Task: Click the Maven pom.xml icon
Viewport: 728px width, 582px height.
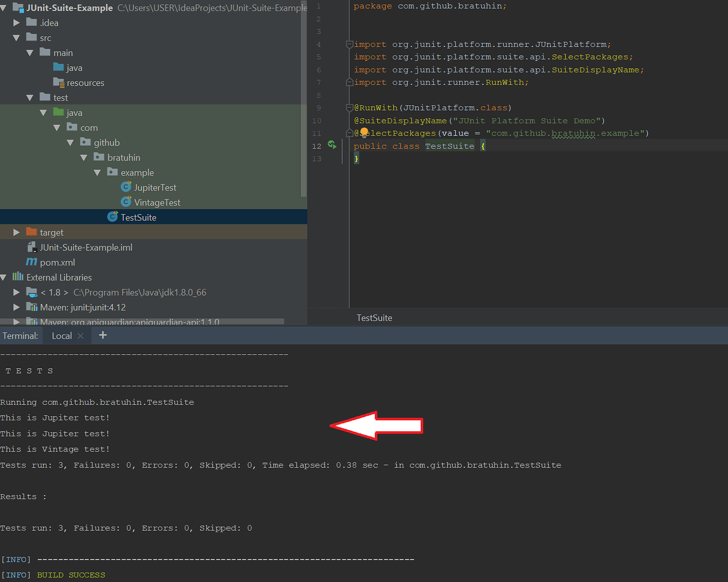Action: point(32,262)
